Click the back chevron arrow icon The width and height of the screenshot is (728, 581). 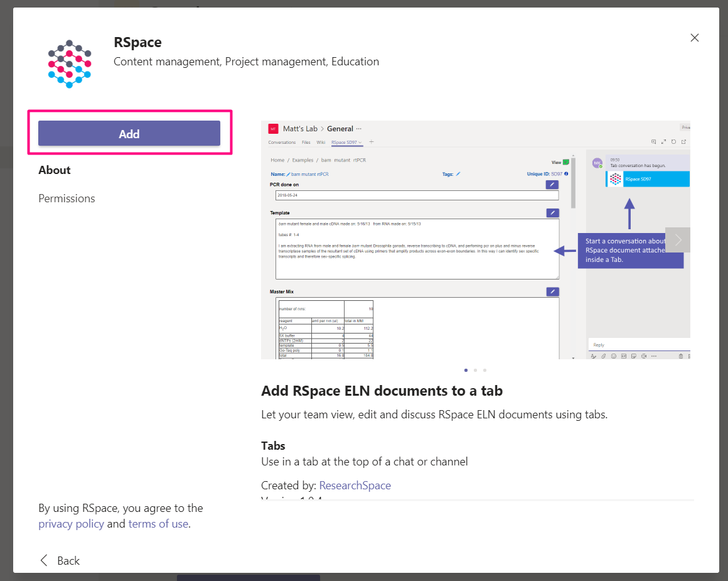[x=44, y=560]
